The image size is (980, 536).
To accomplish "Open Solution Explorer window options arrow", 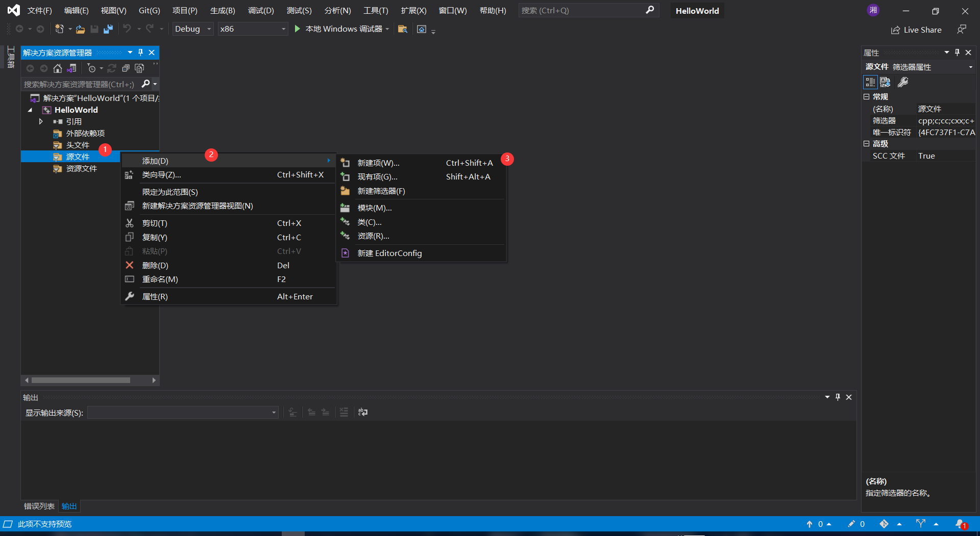I will (x=130, y=53).
